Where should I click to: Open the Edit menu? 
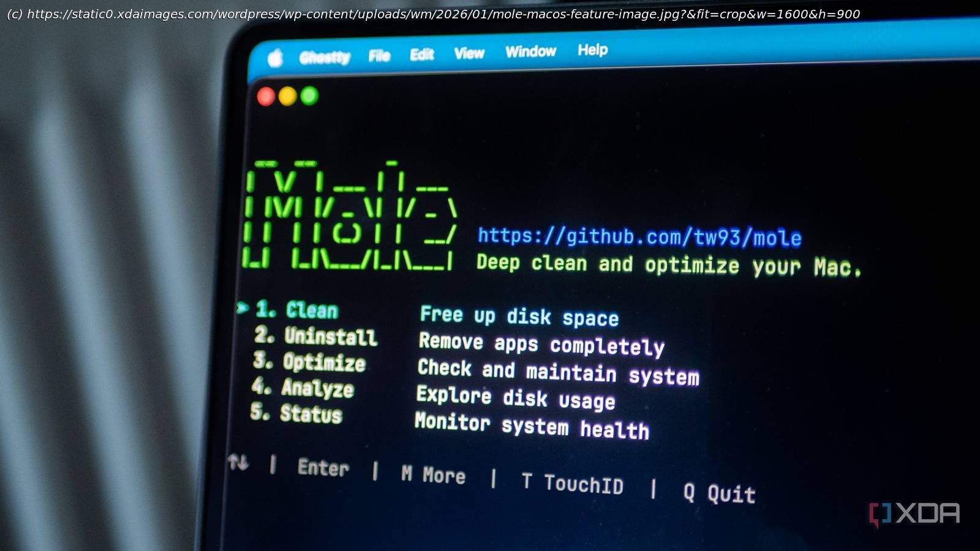[421, 54]
